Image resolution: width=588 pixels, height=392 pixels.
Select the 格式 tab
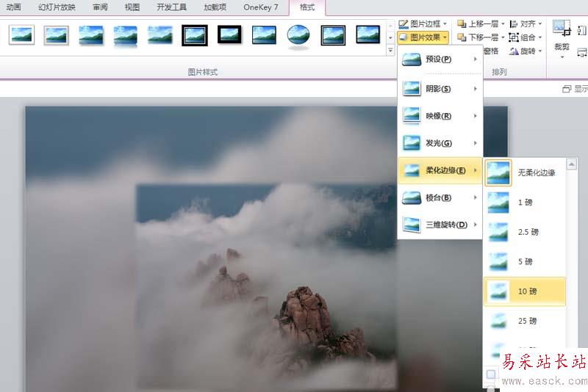307,7
